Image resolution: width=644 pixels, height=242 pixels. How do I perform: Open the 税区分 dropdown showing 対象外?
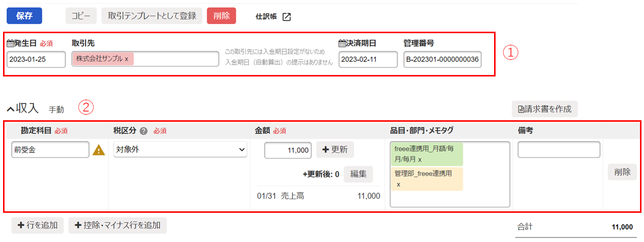[180, 149]
